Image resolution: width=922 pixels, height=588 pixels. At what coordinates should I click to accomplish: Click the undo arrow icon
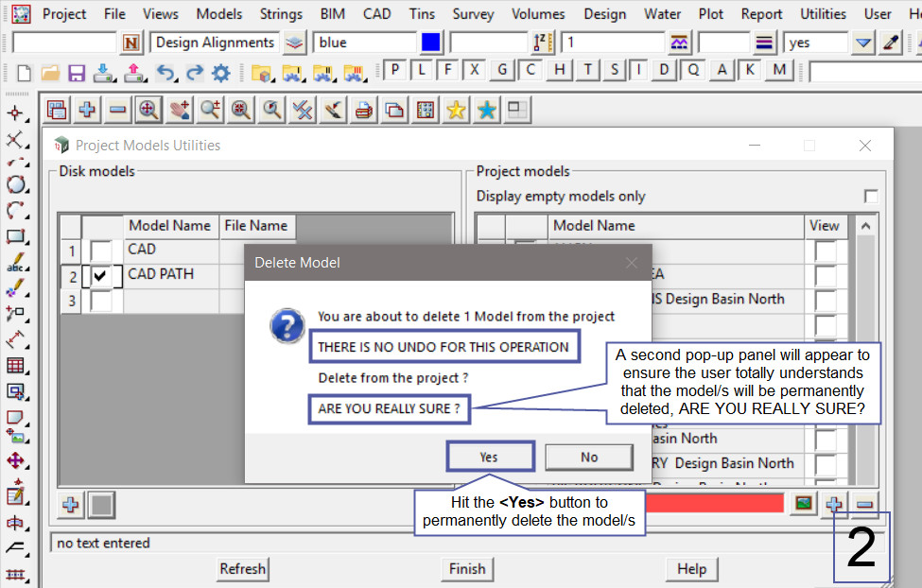coord(165,73)
